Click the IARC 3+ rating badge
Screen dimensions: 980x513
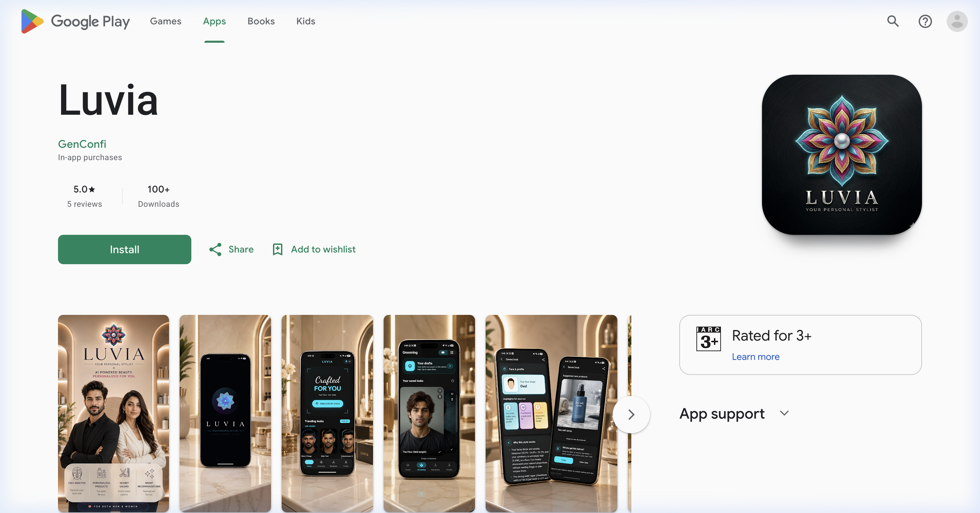pos(708,339)
